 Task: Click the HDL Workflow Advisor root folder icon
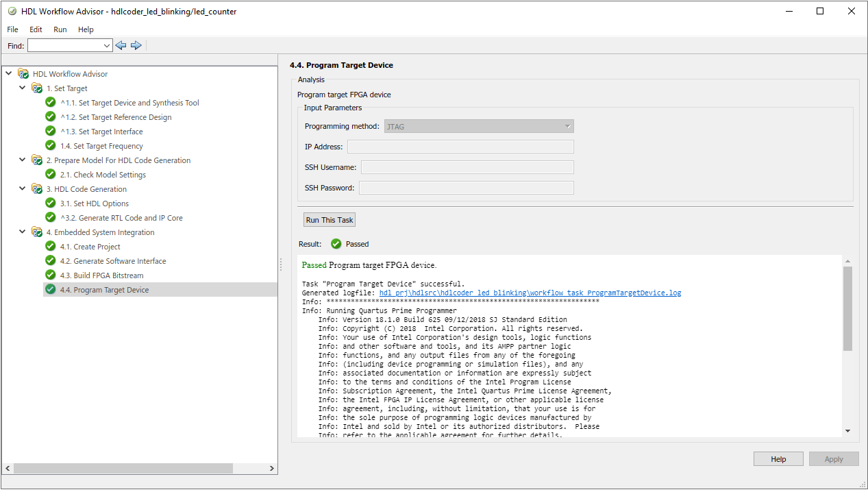23,74
